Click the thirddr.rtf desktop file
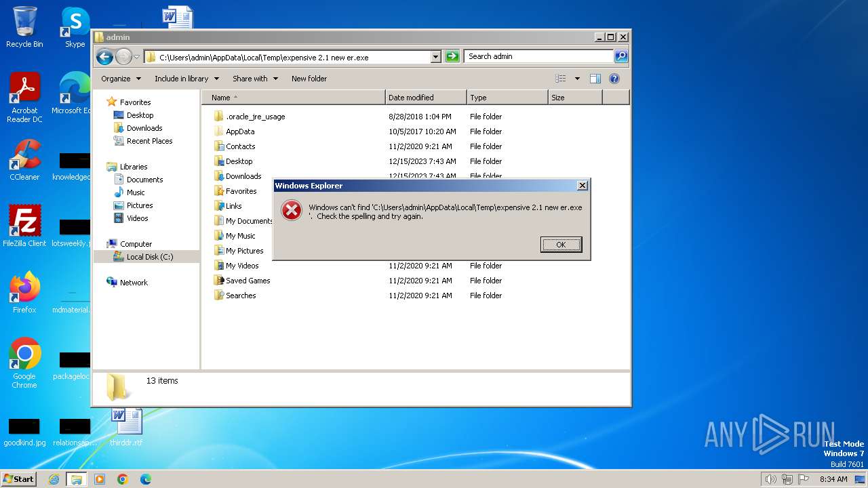 click(x=126, y=426)
